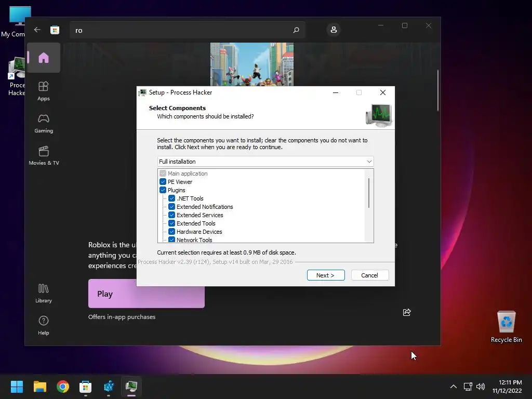The image size is (532, 399).
Task: Show hidden tray icons chevron
Action: pyautogui.click(x=453, y=387)
